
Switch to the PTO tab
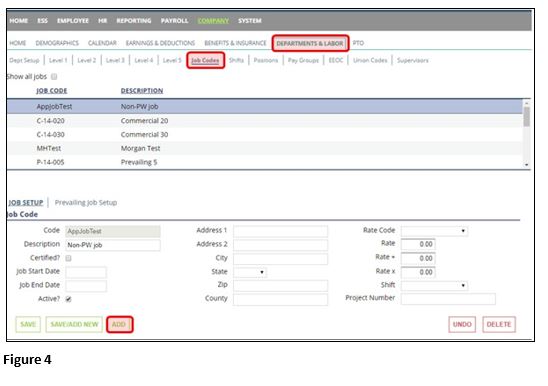tap(358, 43)
